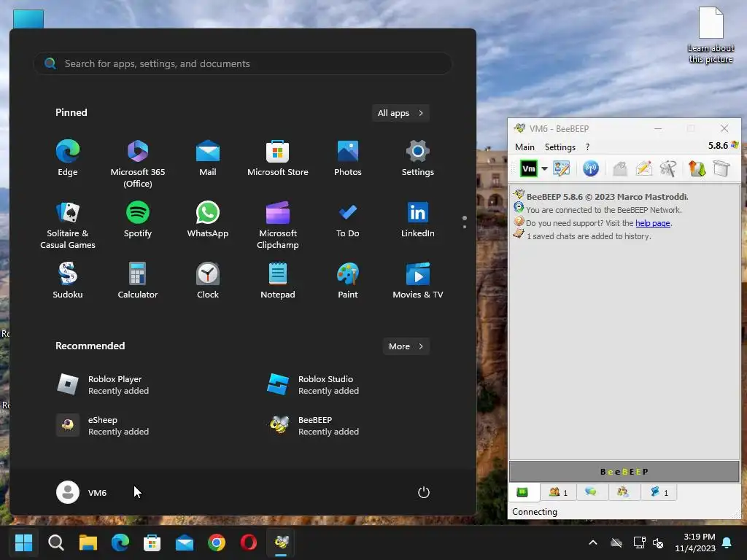Open the edit profile icon in BeeBEEP

[561, 168]
